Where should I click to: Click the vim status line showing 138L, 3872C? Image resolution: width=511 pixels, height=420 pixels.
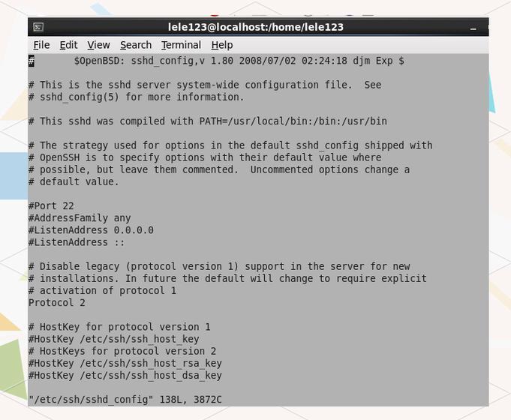click(x=125, y=400)
